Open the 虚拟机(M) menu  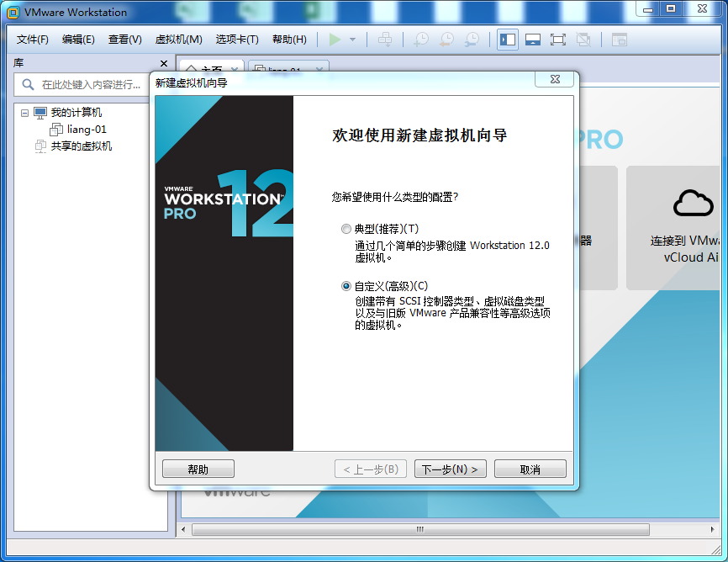click(179, 40)
